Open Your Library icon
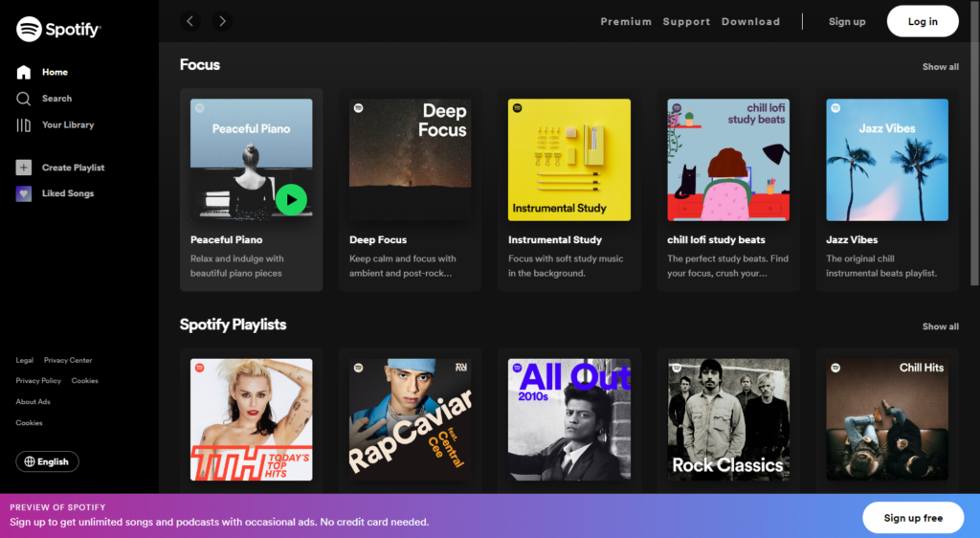 (24, 124)
